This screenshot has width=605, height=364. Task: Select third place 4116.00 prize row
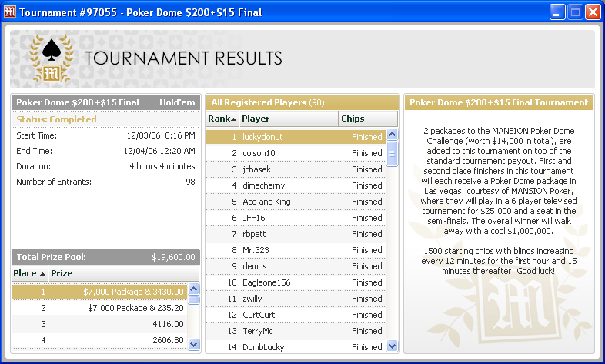coord(99,324)
